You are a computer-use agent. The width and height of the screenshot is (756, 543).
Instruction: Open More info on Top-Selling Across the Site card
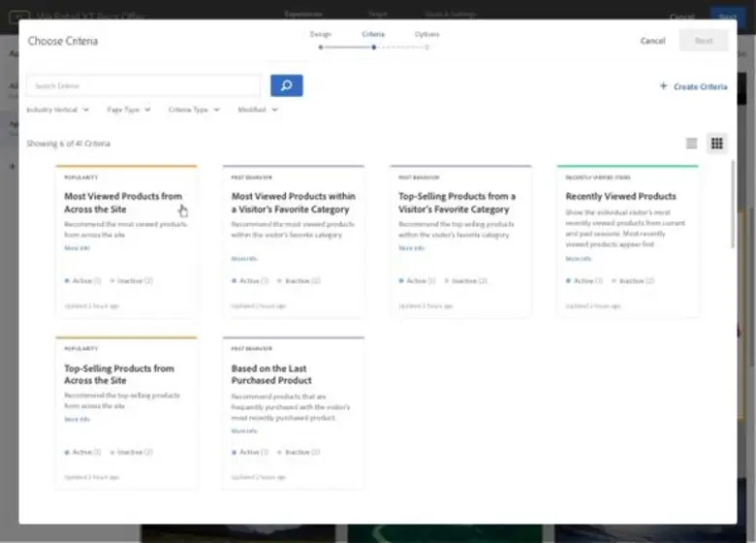click(x=77, y=419)
